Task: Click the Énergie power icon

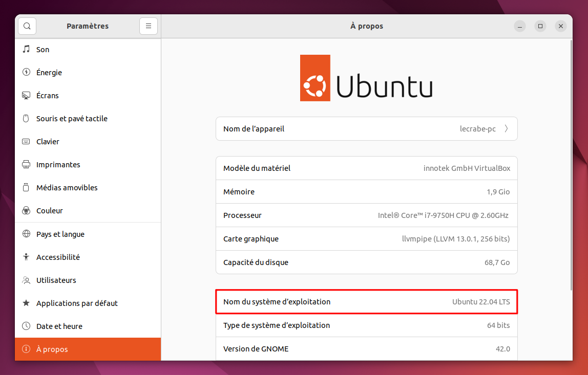Action: click(26, 72)
